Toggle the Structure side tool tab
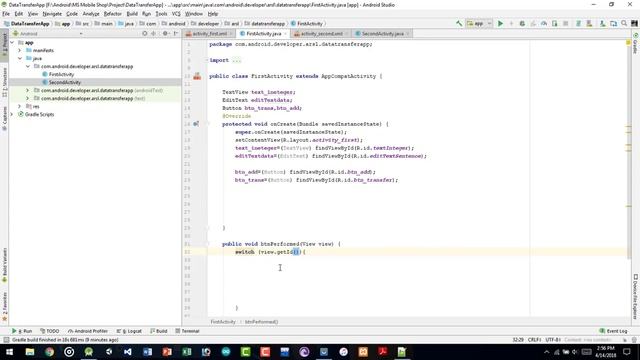The width and height of the screenshot is (640, 360). [4, 82]
